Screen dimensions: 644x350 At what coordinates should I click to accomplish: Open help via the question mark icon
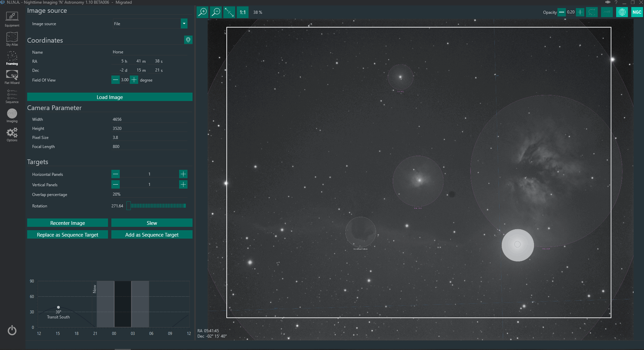click(616, 2)
